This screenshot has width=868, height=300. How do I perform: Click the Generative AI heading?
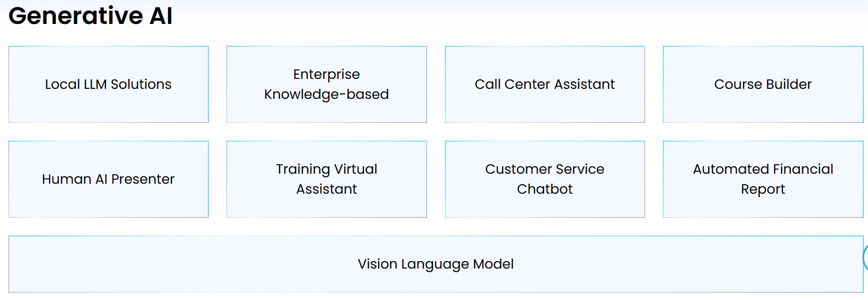click(x=90, y=15)
